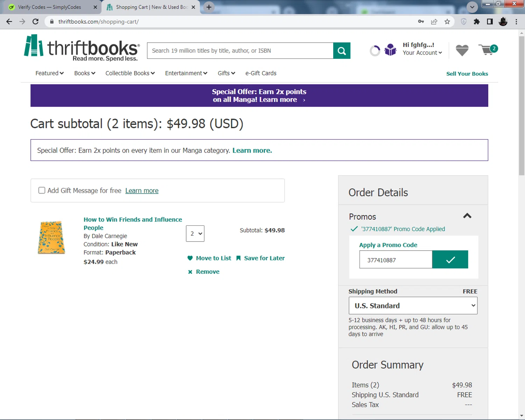525x420 pixels.
Task: Open a new browser tab
Action: 209,7
